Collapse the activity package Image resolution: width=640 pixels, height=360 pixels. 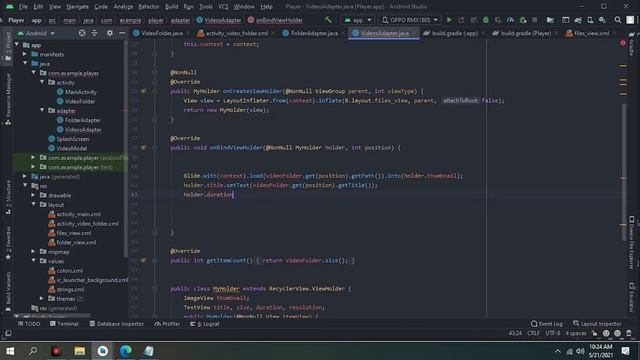(x=42, y=82)
